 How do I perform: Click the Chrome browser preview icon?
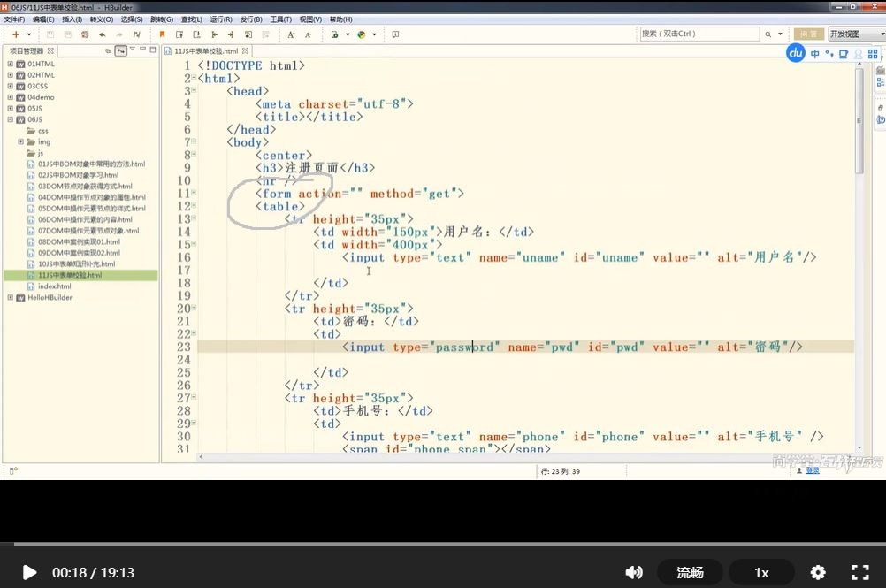click(362, 34)
